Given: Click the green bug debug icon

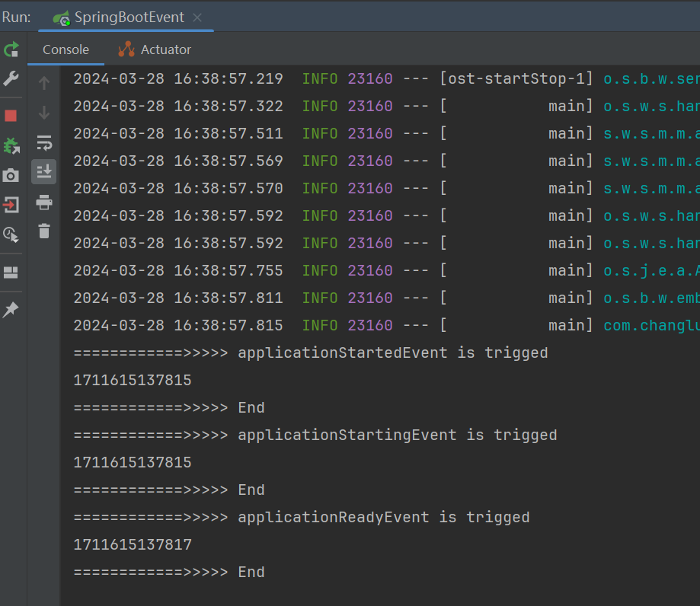Looking at the screenshot, I should point(11,145).
